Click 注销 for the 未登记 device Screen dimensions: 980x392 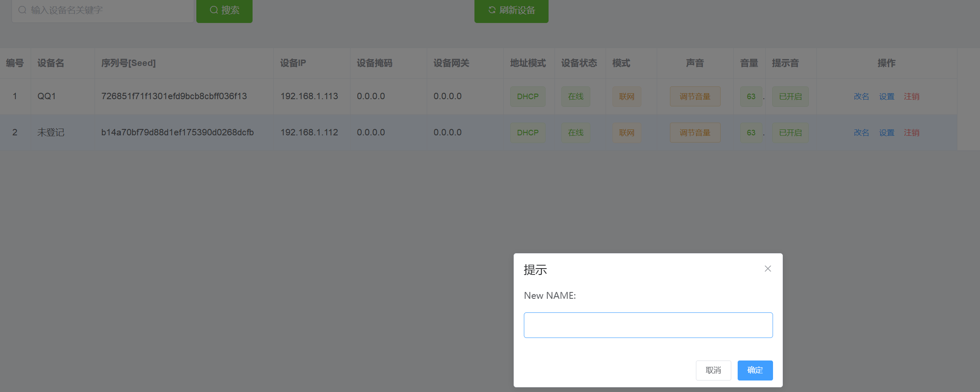click(x=911, y=133)
